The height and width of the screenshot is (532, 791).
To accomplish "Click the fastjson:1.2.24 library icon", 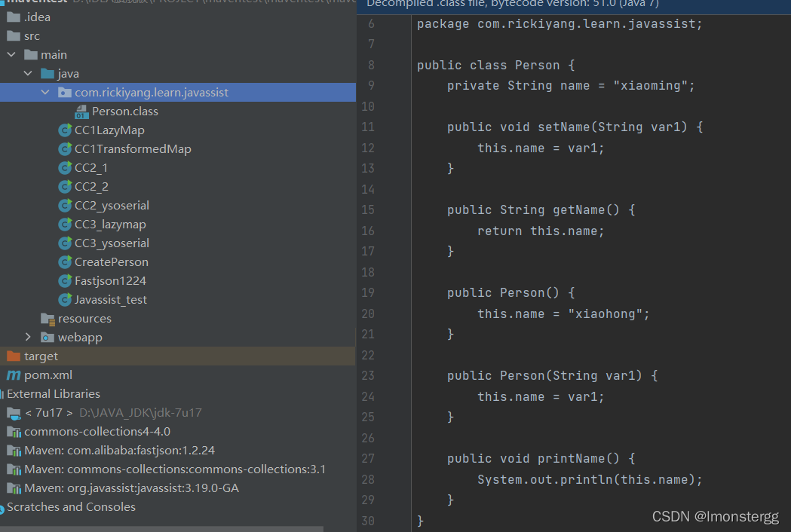I will click(x=14, y=451).
